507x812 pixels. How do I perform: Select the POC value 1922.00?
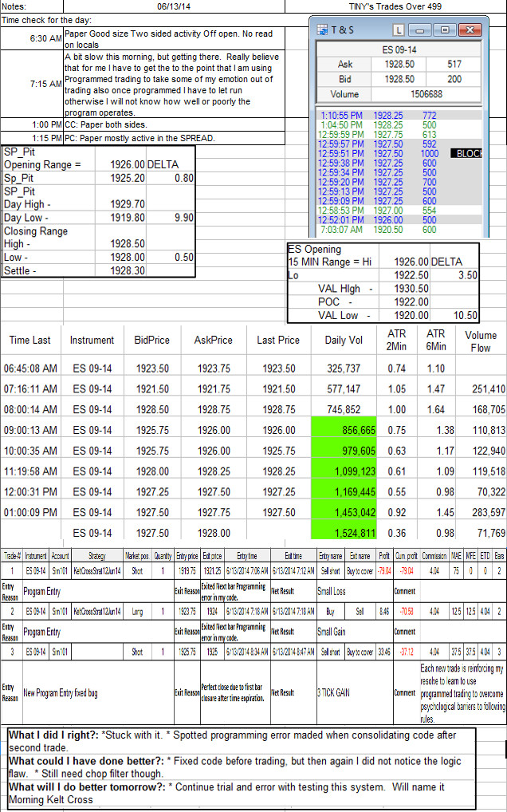[x=404, y=302]
